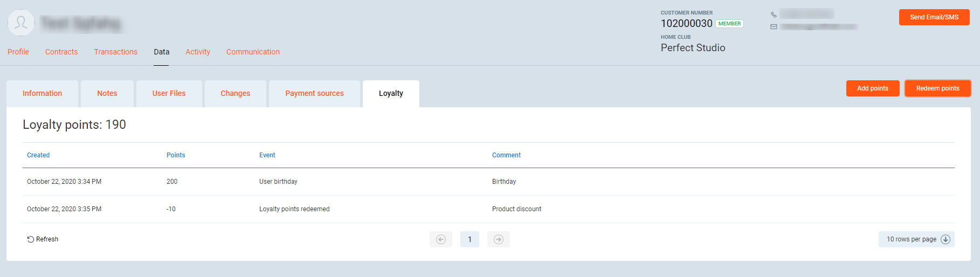Sort by the Points column header
This screenshot has width=980, height=277.
(x=176, y=155)
